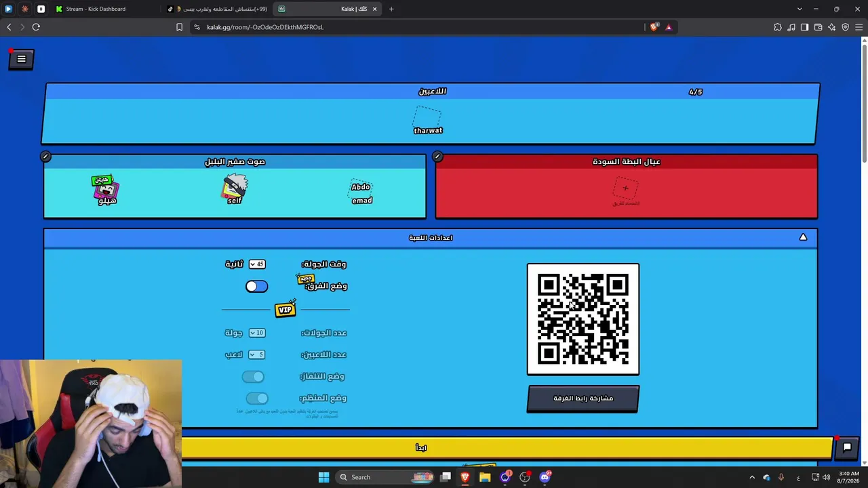The height and width of the screenshot is (488, 868).
Task: Open the media control music-note icon
Action: click(x=791, y=27)
